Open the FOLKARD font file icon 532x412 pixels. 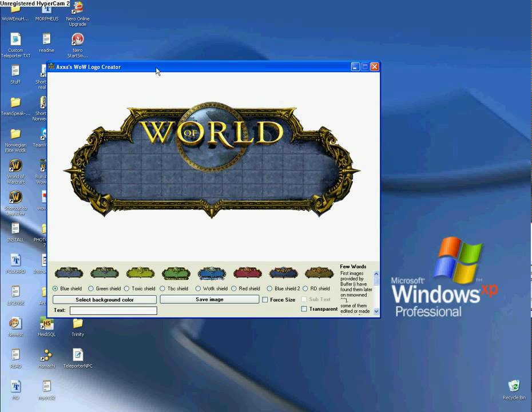pyautogui.click(x=15, y=264)
